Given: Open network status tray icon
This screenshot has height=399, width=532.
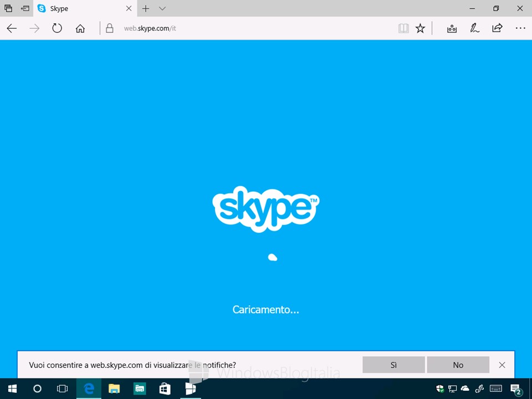Looking at the screenshot, I should coord(452,388).
